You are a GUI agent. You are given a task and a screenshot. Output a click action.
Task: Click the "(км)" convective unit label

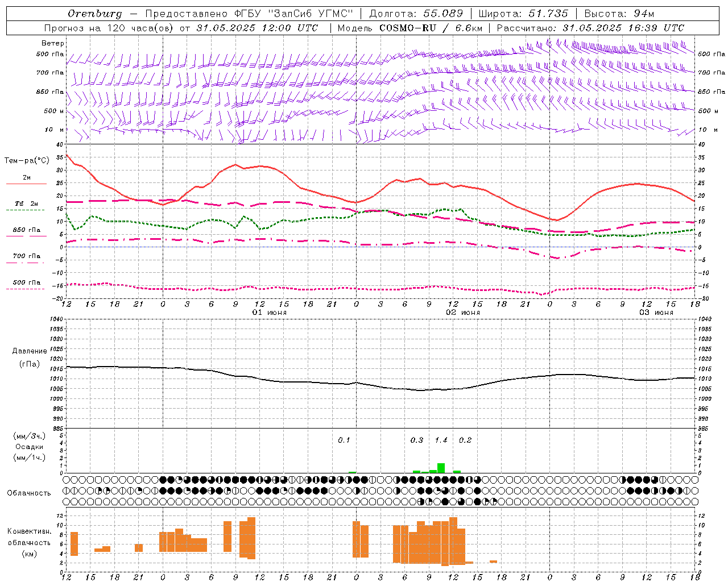[x=29, y=554]
